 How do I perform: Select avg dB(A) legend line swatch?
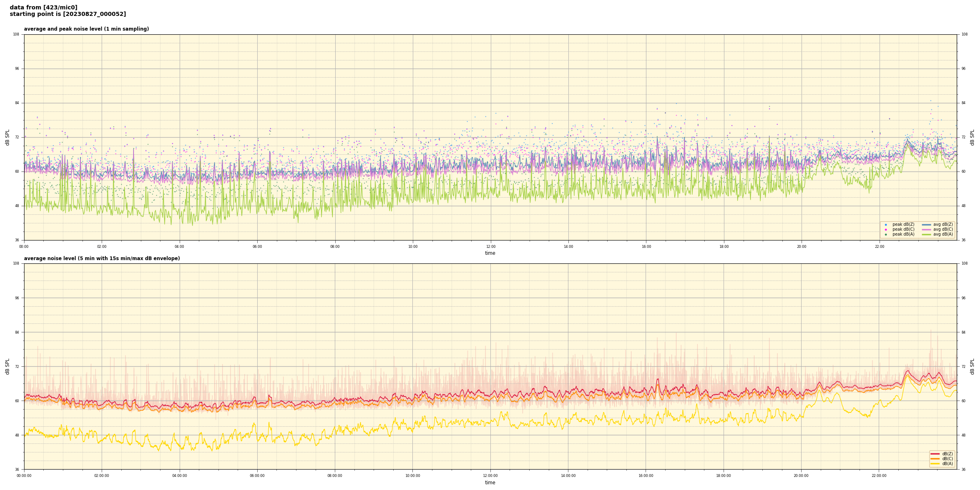(927, 234)
